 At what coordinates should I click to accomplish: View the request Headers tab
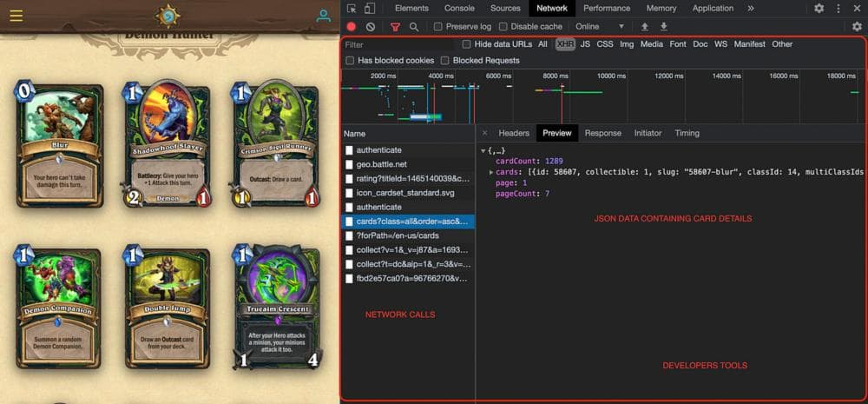[514, 133]
